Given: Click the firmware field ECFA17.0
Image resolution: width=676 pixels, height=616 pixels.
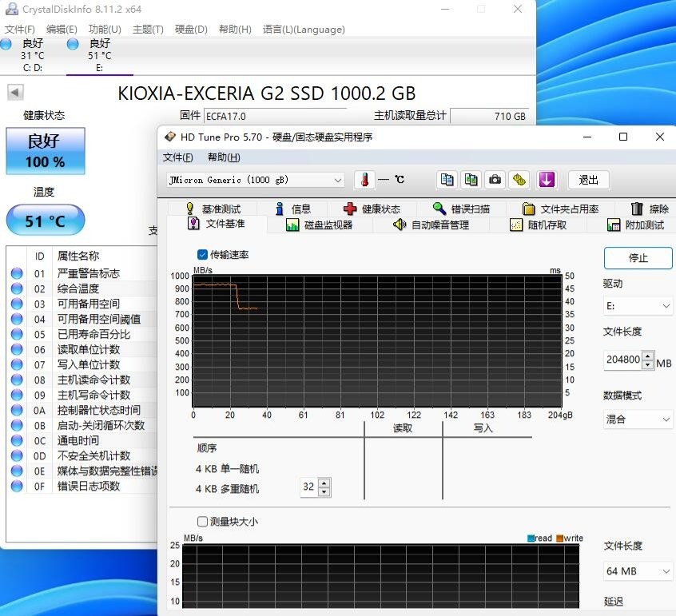Looking at the screenshot, I should click(x=275, y=116).
